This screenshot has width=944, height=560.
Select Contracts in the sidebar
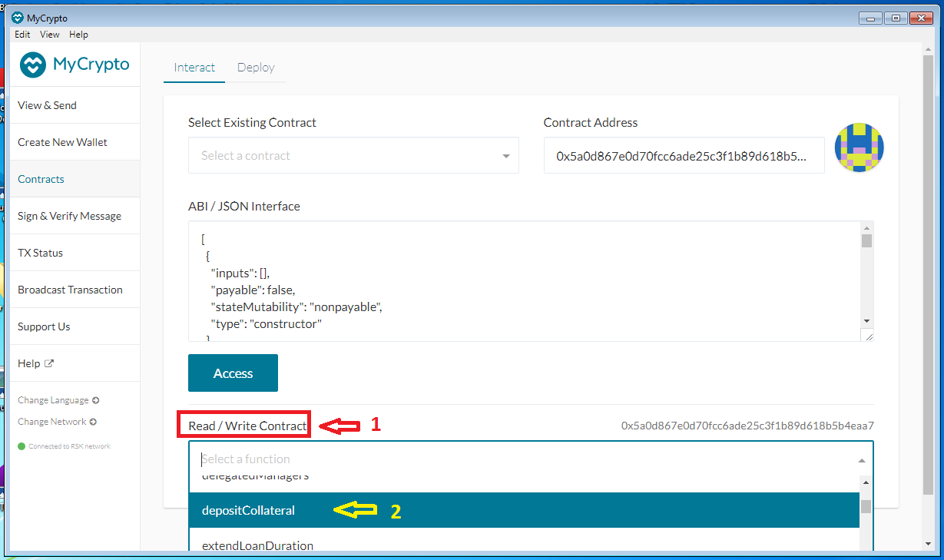click(75, 179)
